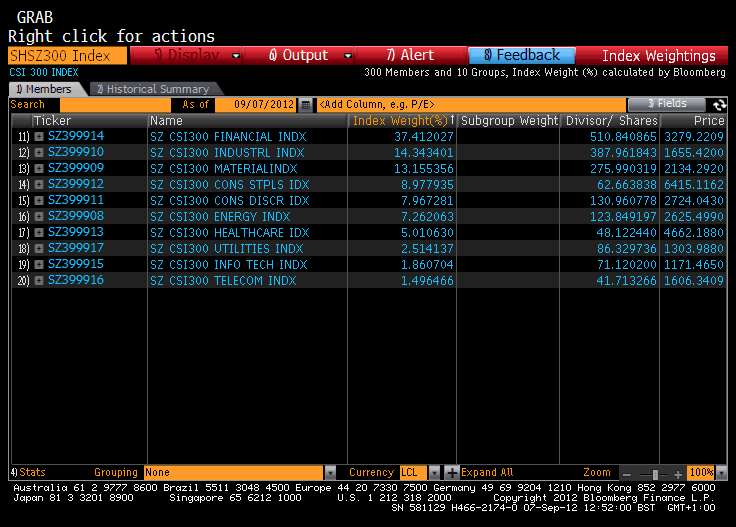Click the refresh icon next to Fields

tap(719, 104)
